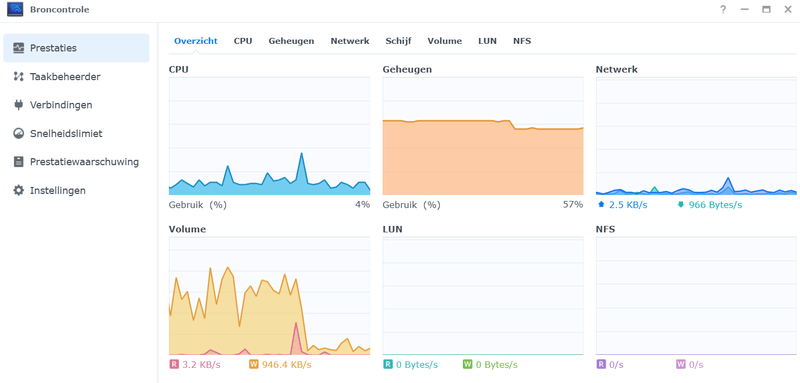The width and height of the screenshot is (800, 383).
Task: Click the Netwerk traffic graph
Action: click(x=696, y=136)
